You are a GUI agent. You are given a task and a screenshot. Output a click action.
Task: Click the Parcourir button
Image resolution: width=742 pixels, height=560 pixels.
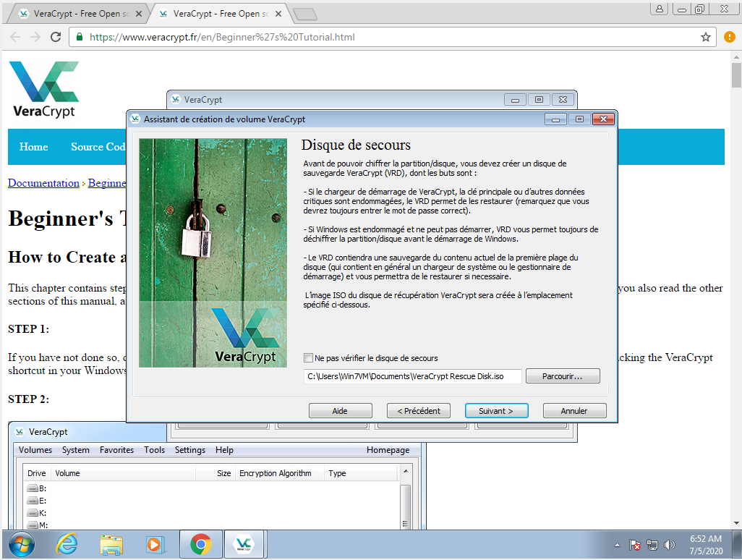pos(562,376)
